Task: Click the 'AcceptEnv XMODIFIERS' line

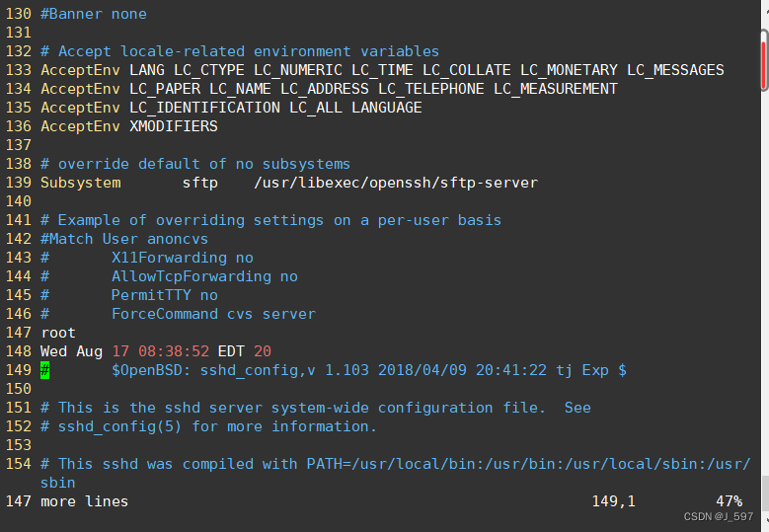Action: 129,126
